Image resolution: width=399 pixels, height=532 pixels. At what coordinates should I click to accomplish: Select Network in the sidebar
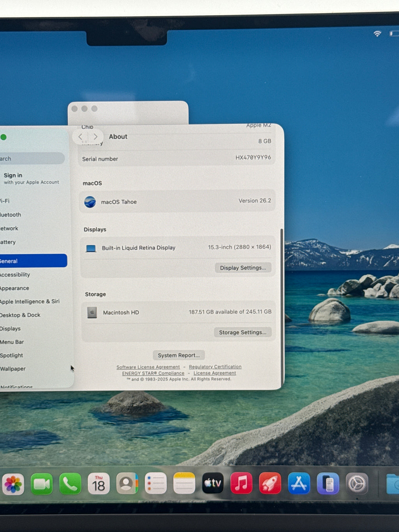[x=34, y=228]
